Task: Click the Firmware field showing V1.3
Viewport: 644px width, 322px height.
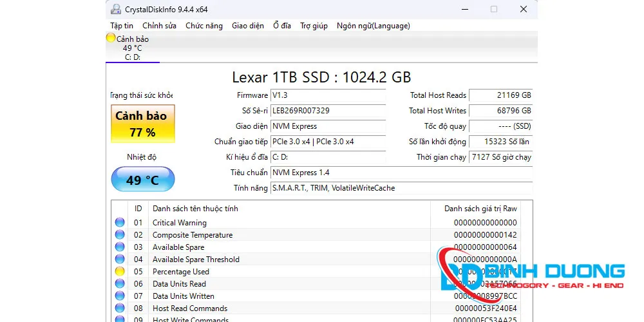Action: pyautogui.click(x=328, y=95)
